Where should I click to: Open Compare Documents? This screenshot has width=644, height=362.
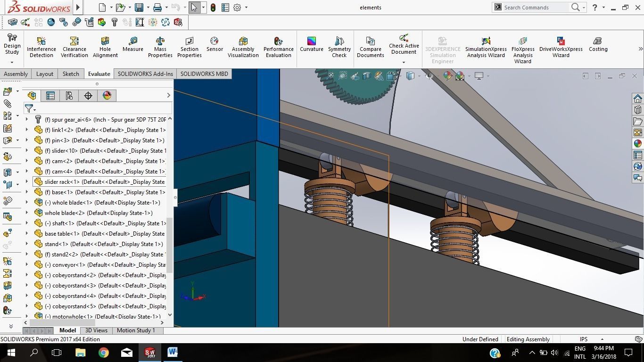tap(371, 47)
